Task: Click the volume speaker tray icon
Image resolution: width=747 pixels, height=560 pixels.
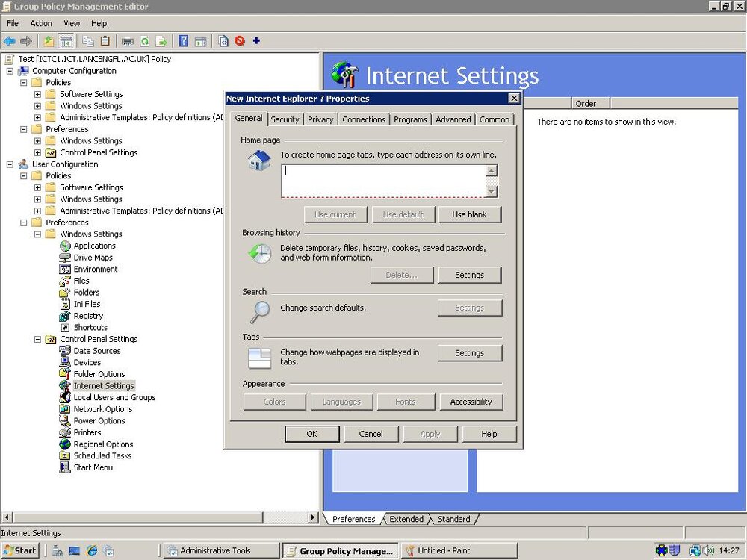Action: tap(708, 550)
